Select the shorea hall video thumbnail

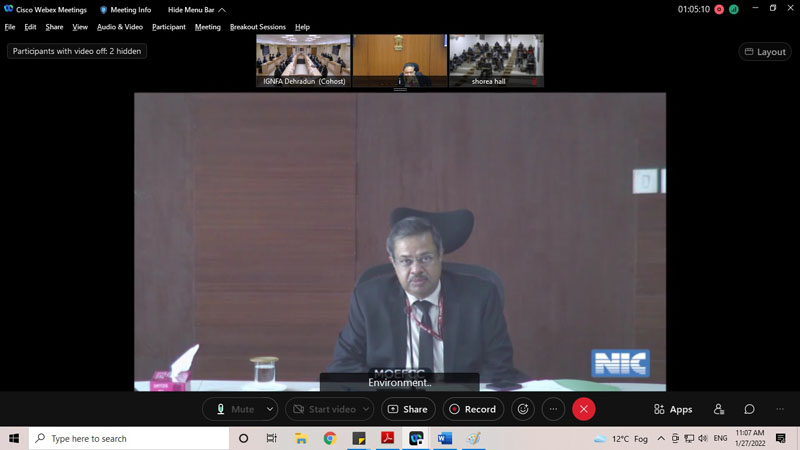coord(496,61)
